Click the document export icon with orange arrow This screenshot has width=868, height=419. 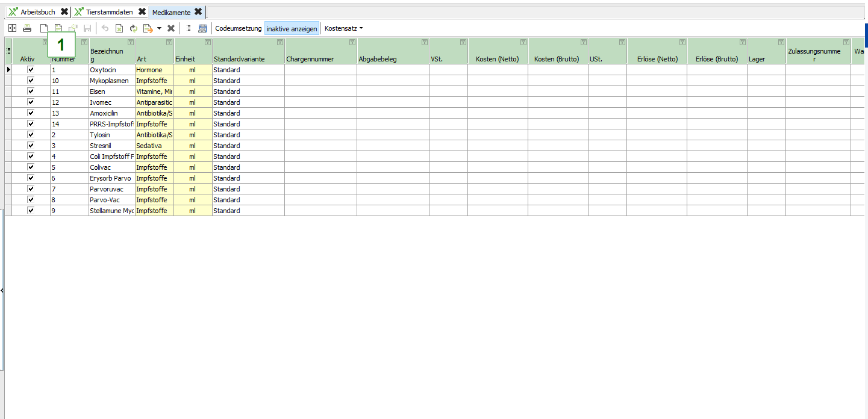[147, 28]
